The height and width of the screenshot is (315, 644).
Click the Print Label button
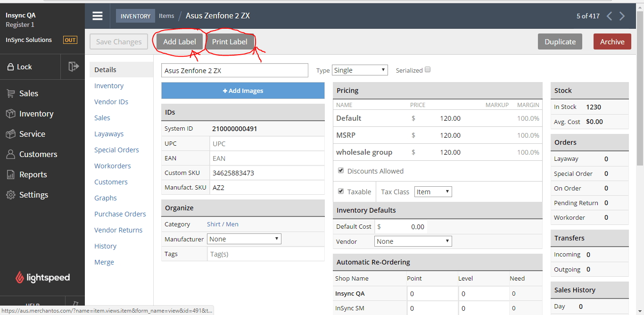(230, 41)
